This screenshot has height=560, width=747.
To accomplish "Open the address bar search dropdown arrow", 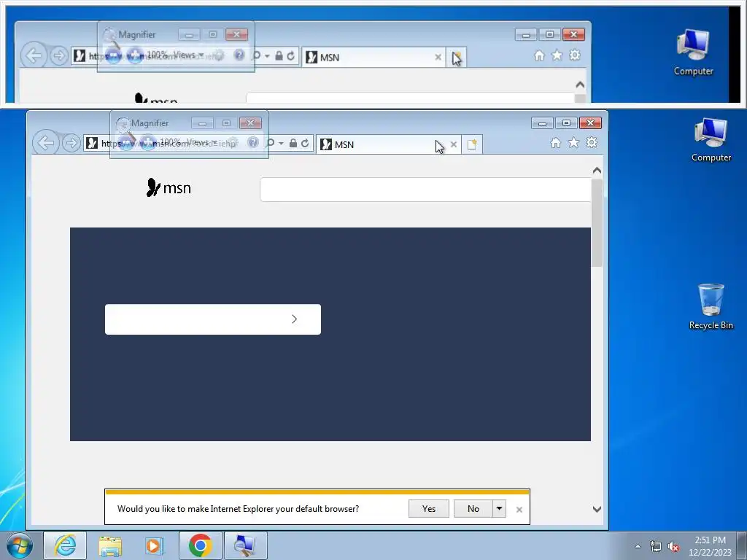I will click(x=281, y=144).
